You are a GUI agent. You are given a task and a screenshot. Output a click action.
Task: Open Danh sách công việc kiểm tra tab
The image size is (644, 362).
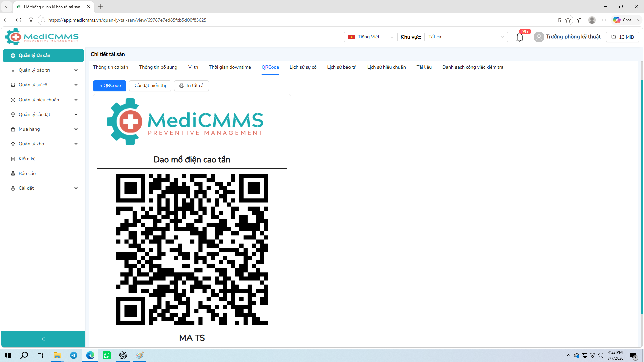(x=473, y=67)
